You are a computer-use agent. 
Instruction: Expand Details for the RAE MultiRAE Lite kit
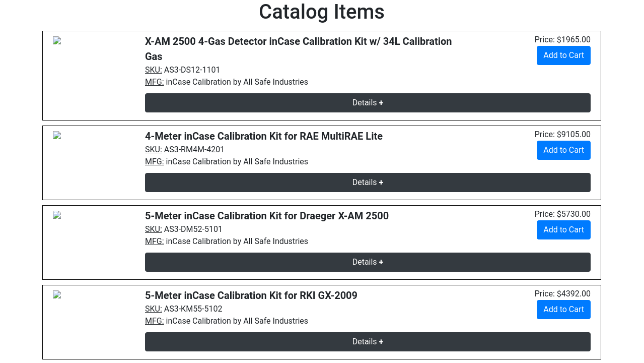[367, 183]
